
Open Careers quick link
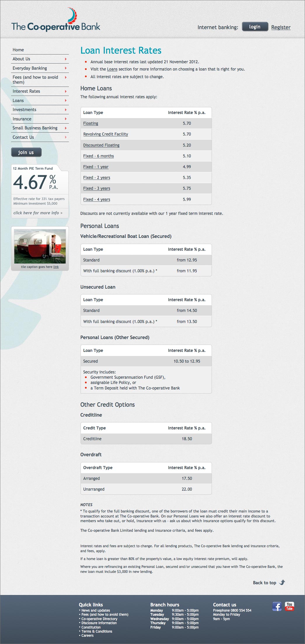point(88,636)
